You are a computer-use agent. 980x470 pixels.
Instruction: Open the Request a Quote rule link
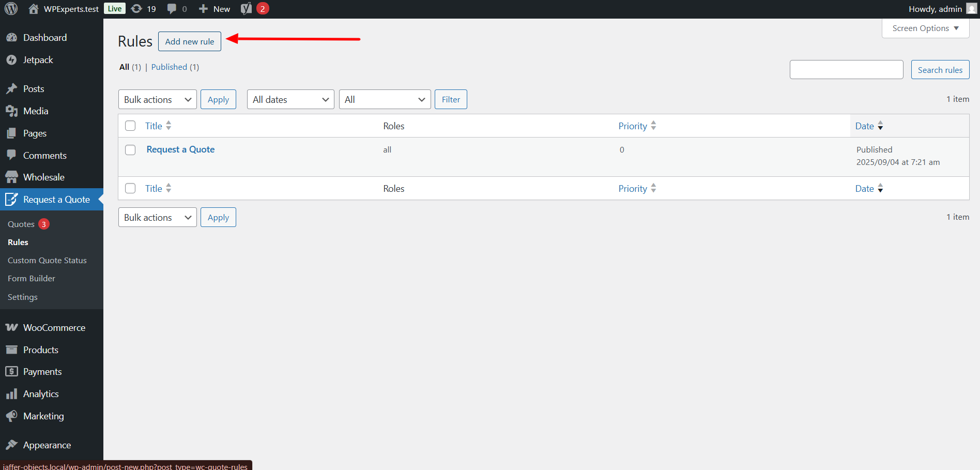[x=180, y=149]
